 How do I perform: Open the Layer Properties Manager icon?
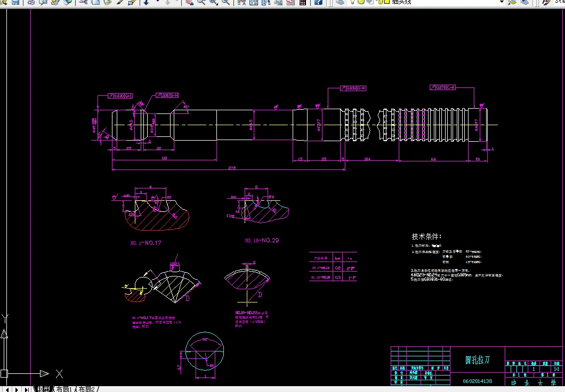point(340,2)
